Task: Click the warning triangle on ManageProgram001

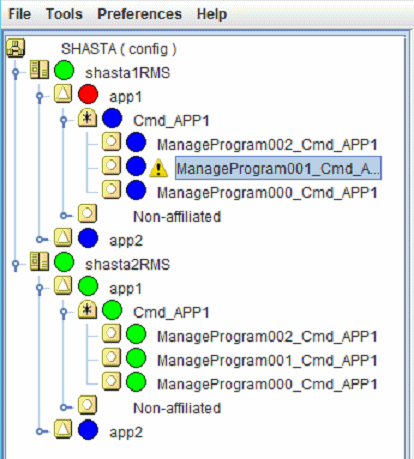Action: [158, 167]
